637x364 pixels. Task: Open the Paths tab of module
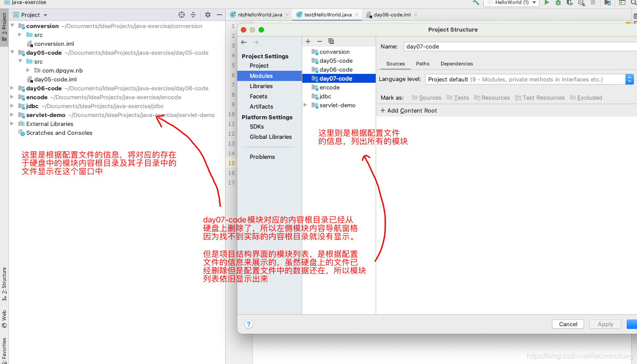(422, 64)
